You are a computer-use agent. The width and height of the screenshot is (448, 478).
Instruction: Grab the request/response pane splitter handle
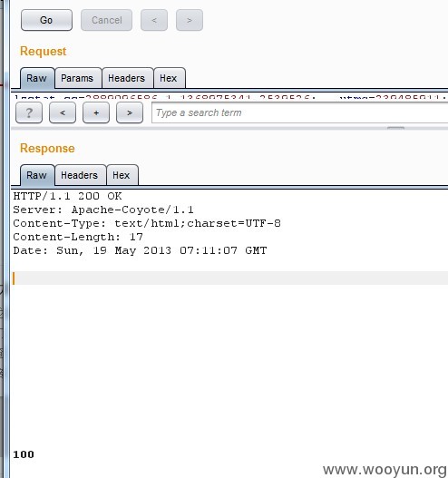tap(395, 128)
